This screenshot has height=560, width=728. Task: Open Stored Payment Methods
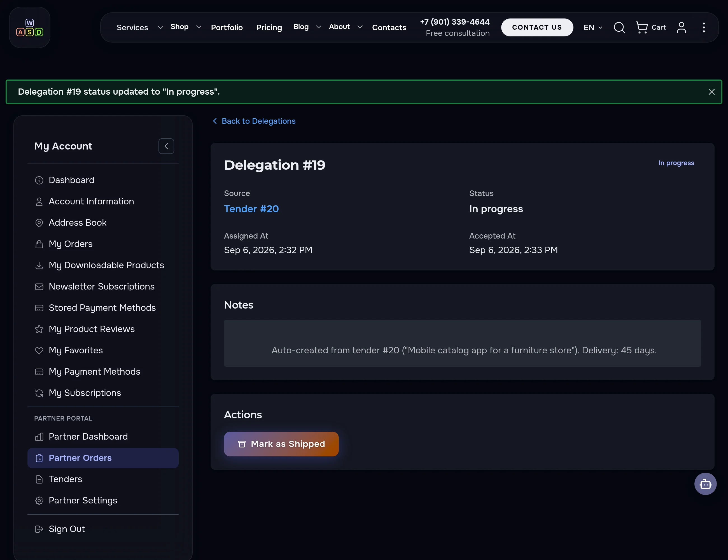[103, 308]
